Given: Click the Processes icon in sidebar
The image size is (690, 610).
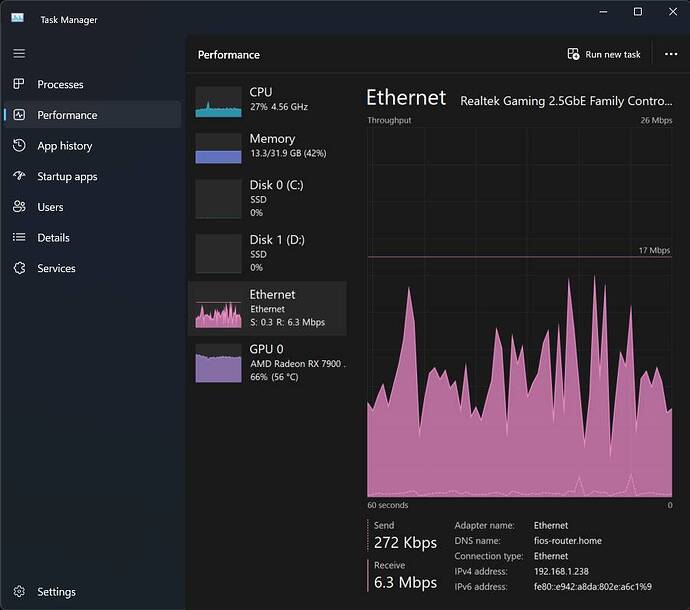Looking at the screenshot, I should [x=19, y=84].
